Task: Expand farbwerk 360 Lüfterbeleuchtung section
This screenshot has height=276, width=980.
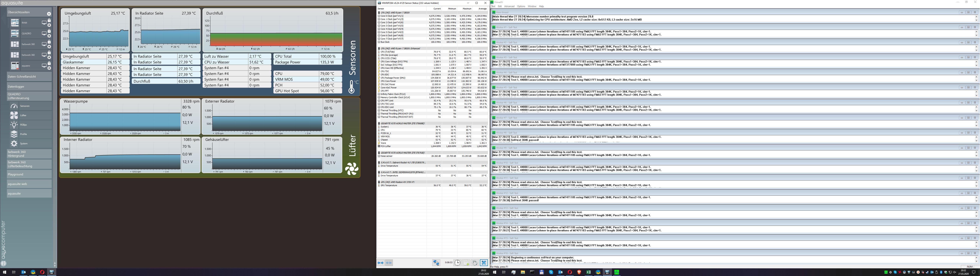Action: (x=29, y=164)
